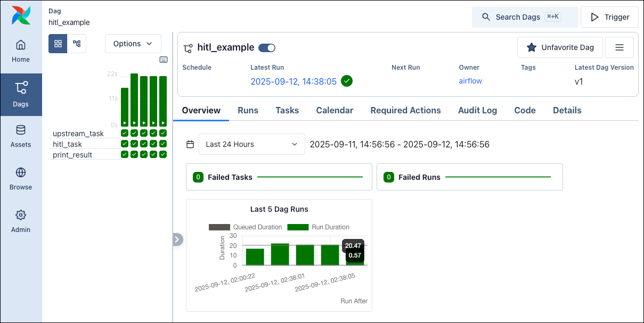Switch to the Graph view icon
Viewport: 644px width, 323px height.
tap(76, 43)
